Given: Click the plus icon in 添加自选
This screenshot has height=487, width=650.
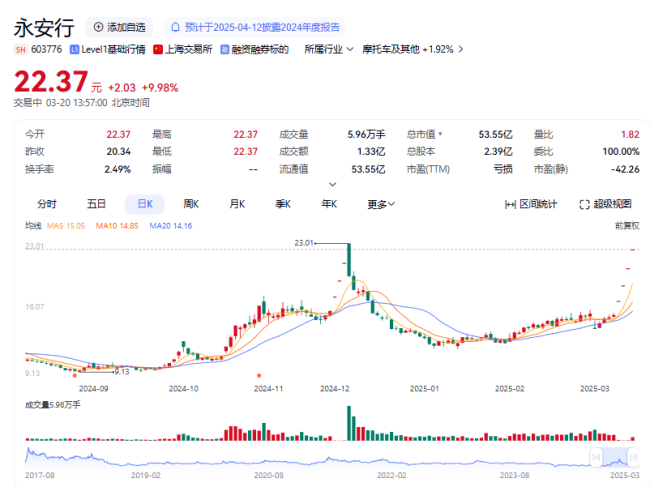Looking at the screenshot, I should pos(98,27).
